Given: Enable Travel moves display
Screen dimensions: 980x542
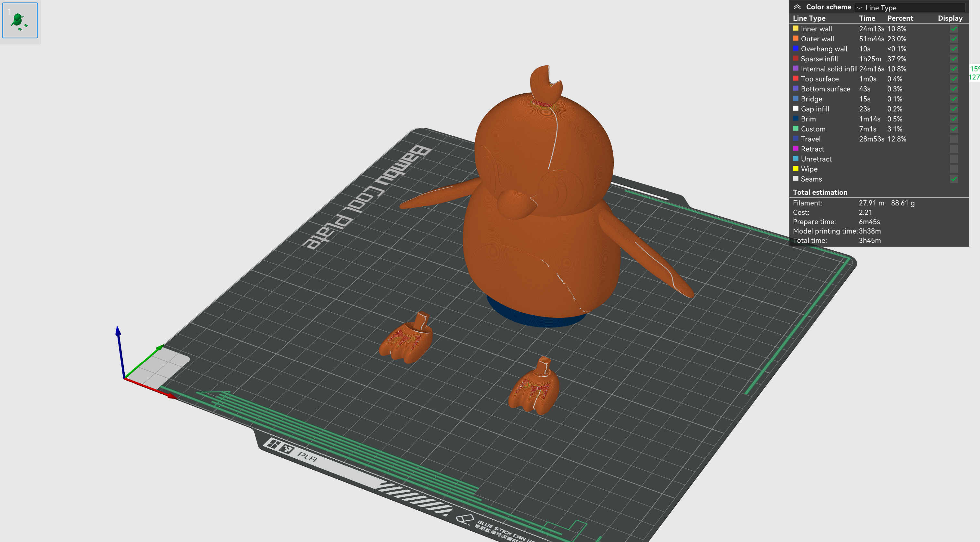Looking at the screenshot, I should tap(954, 139).
